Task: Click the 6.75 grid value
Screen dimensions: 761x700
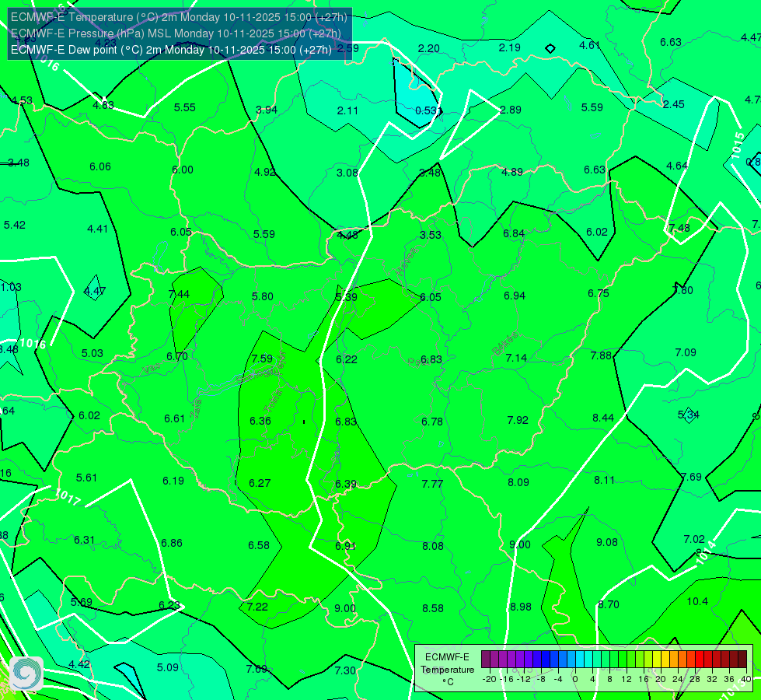Action: (599, 293)
